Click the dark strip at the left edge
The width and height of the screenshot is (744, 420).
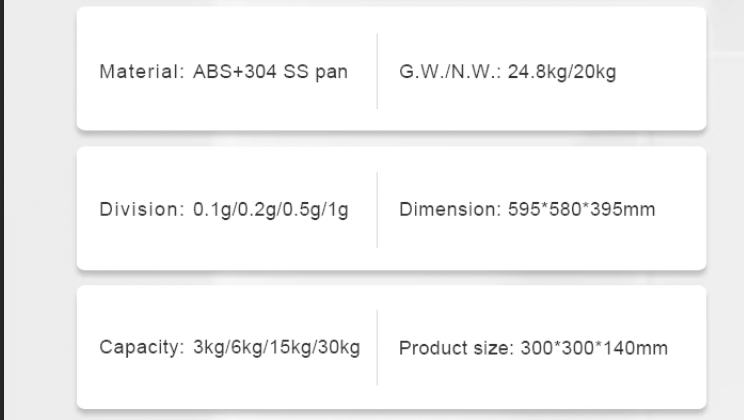tap(3, 210)
